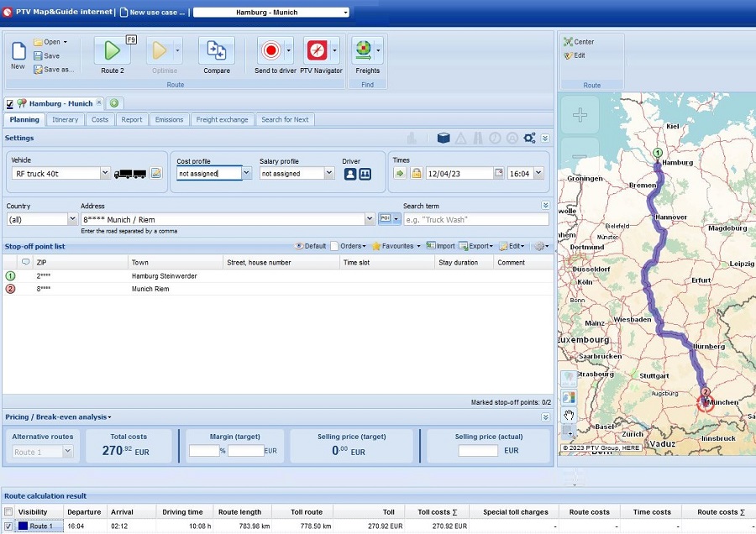Viewport: 756px width, 534px height.
Task: Collapse the Settings section chevron
Action: coord(545,139)
